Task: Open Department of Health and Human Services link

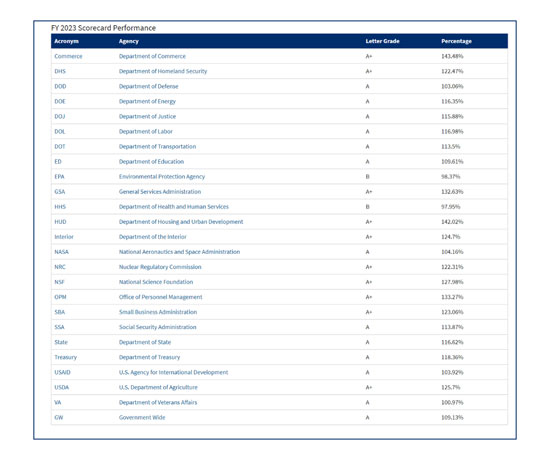Action: 174,207
